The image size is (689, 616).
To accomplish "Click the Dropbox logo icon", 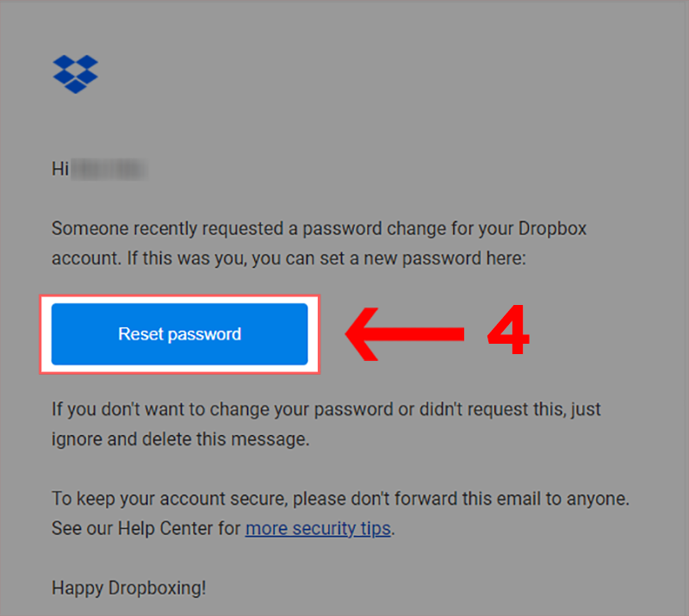I will (76, 74).
